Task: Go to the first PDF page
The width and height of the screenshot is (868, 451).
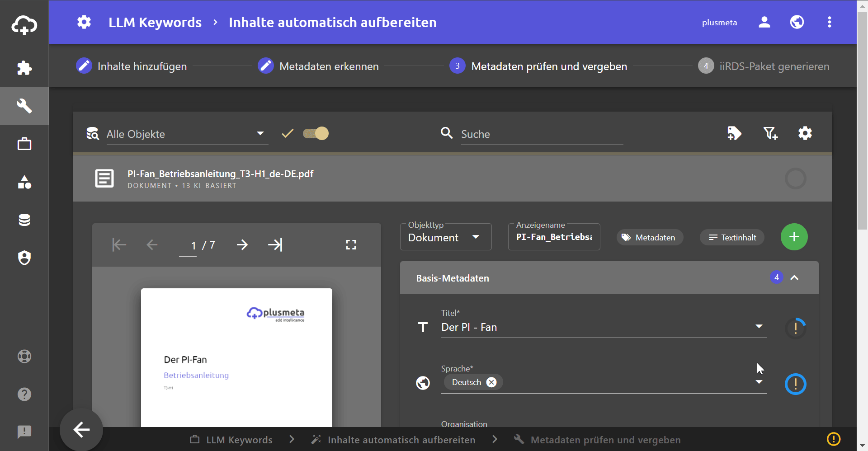Action: [119, 245]
